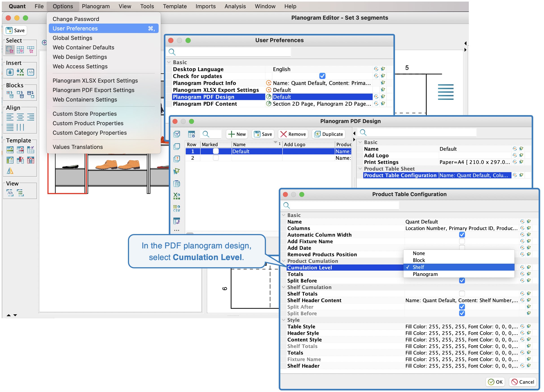This screenshot has width=544, height=392.
Task: Collapse Product Table Sheet section
Action: click(360, 169)
